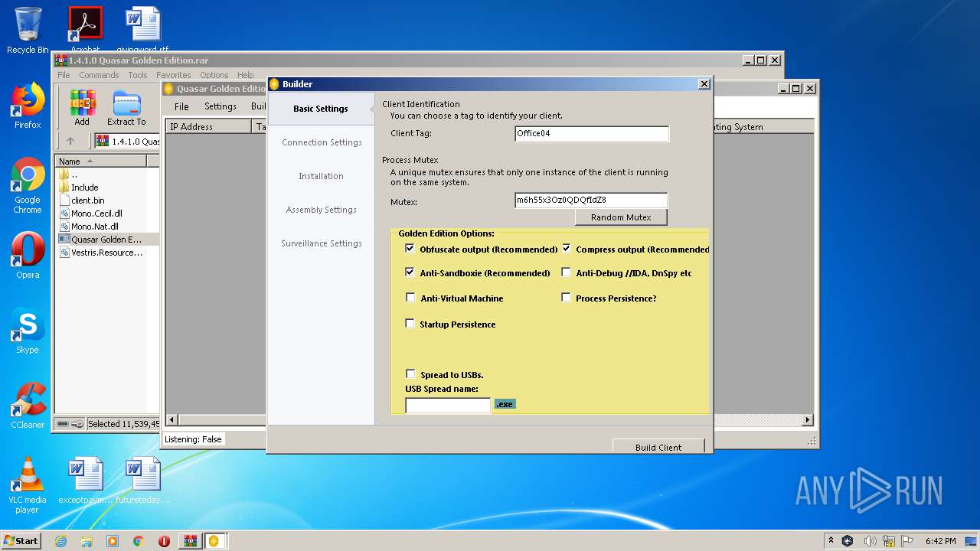This screenshot has width=980, height=551.
Task: Open exceptpaym document on desktop
Action: [x=85, y=481]
